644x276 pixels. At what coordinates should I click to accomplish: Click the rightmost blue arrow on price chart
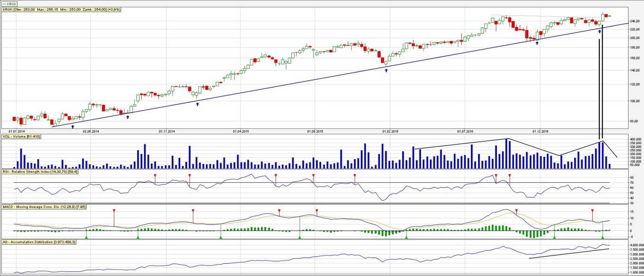(x=600, y=32)
